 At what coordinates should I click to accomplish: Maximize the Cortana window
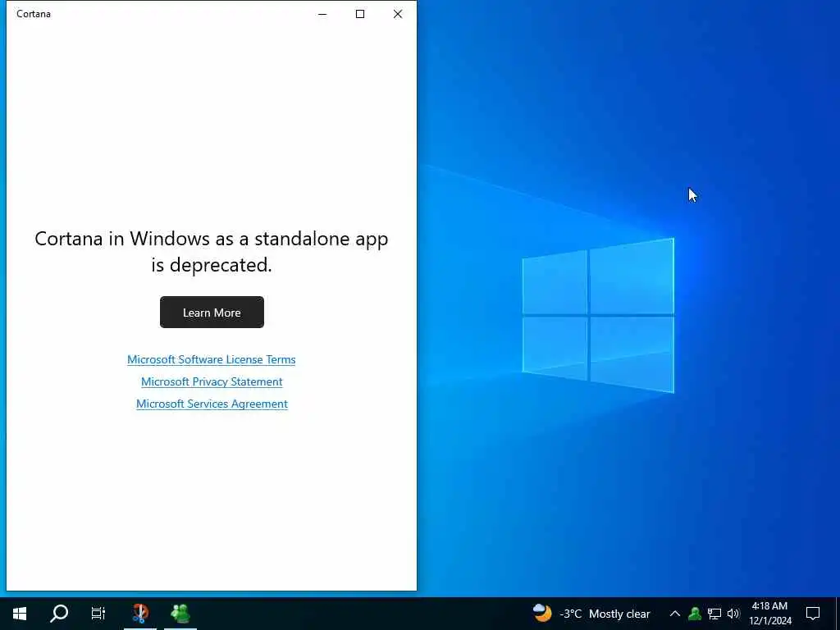[360, 14]
